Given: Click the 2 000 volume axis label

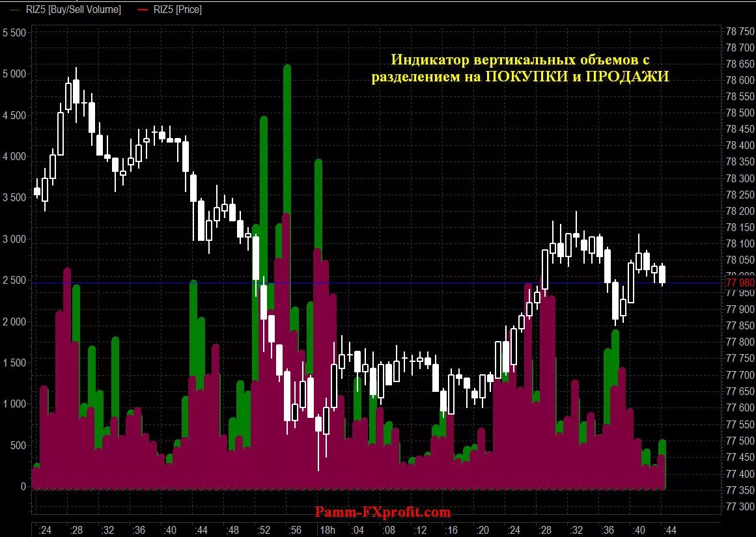Looking at the screenshot, I should click(14, 322).
